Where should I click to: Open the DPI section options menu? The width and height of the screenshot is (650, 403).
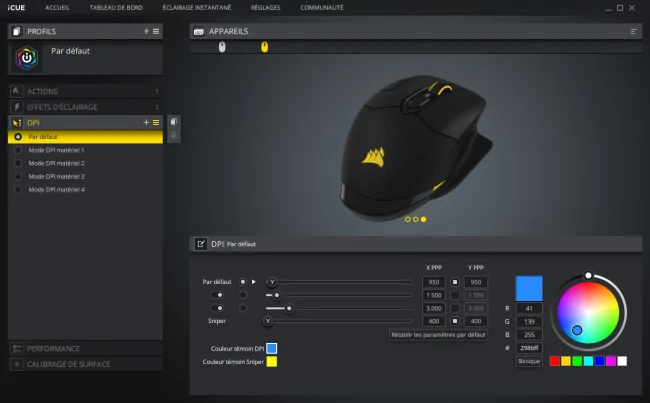156,122
